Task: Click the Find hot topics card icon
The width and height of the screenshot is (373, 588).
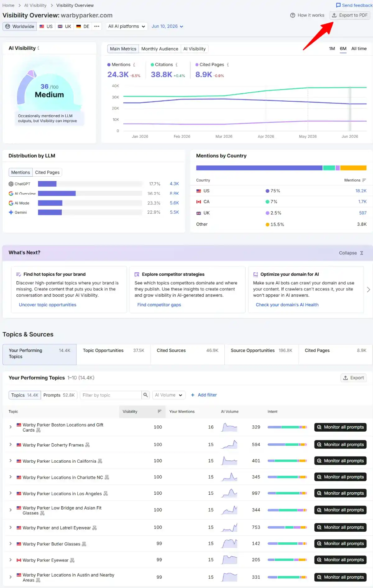Action: 19,274
